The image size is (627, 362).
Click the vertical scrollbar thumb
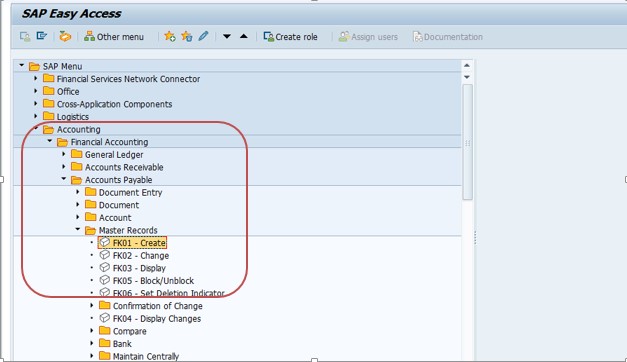467,142
